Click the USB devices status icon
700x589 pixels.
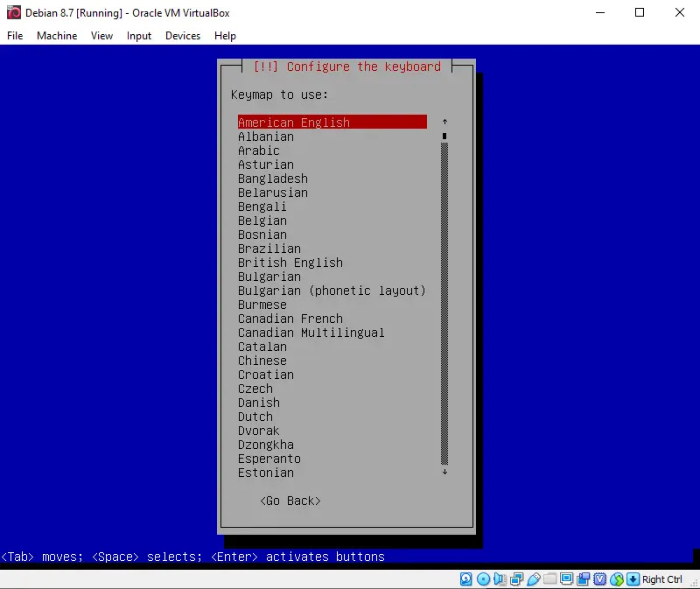coord(533,579)
